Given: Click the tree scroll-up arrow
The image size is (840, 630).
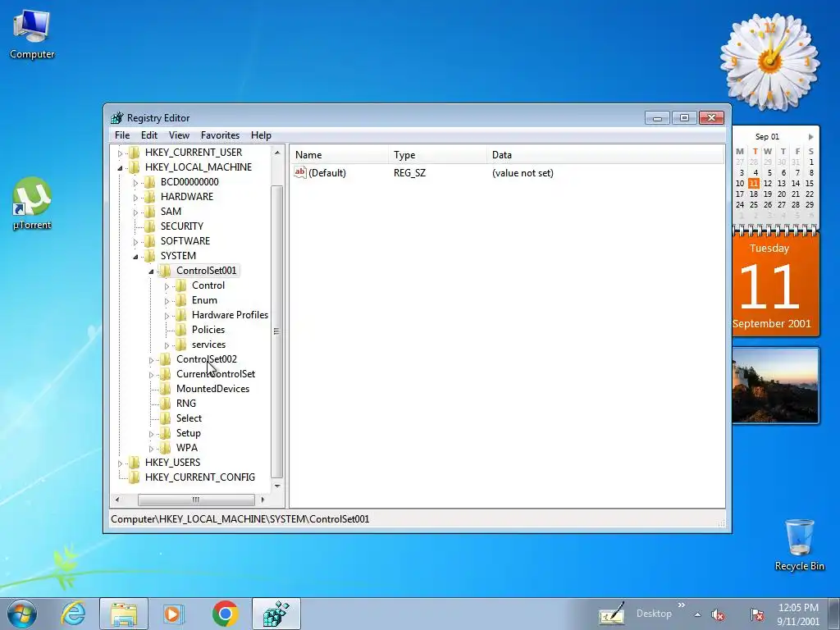Looking at the screenshot, I should [277, 153].
